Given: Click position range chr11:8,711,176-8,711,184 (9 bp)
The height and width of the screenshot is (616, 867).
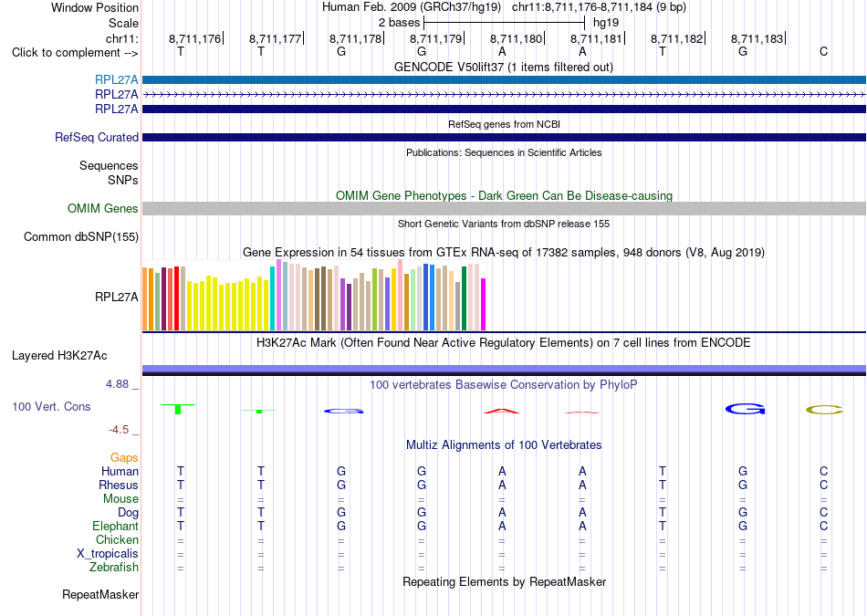Looking at the screenshot, I should point(599,7).
